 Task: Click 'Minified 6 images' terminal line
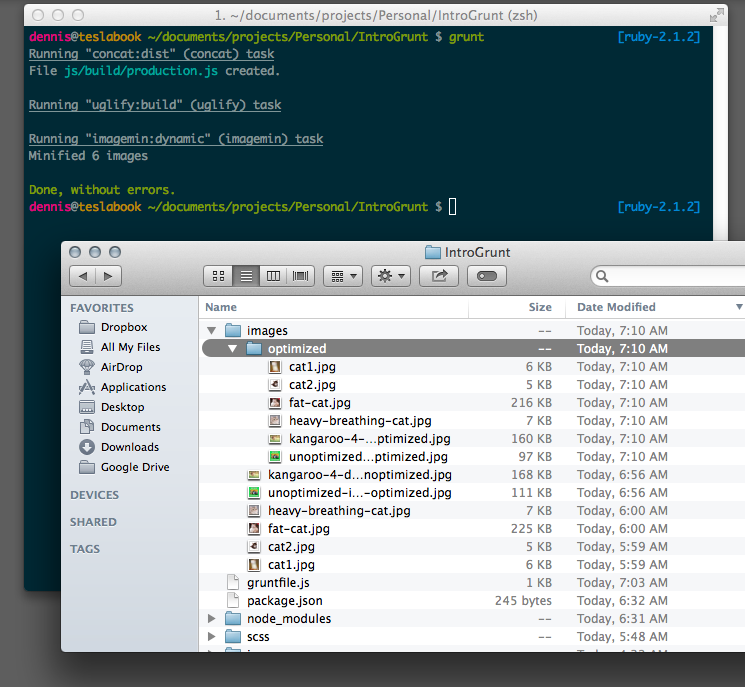[88, 156]
